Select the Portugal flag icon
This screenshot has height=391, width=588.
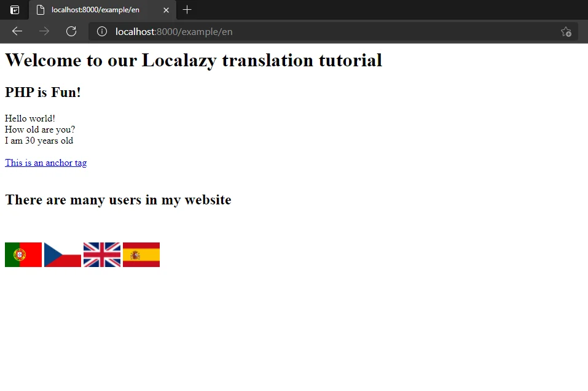23,254
